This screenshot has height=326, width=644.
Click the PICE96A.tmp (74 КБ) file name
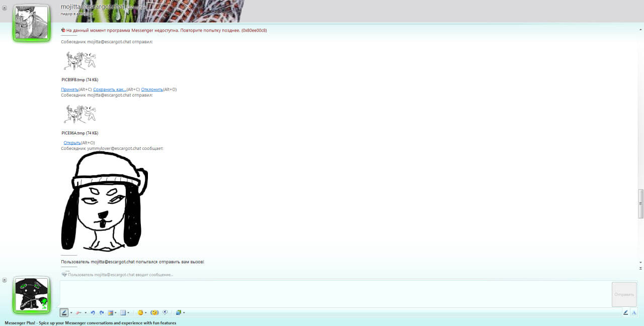[79, 133]
